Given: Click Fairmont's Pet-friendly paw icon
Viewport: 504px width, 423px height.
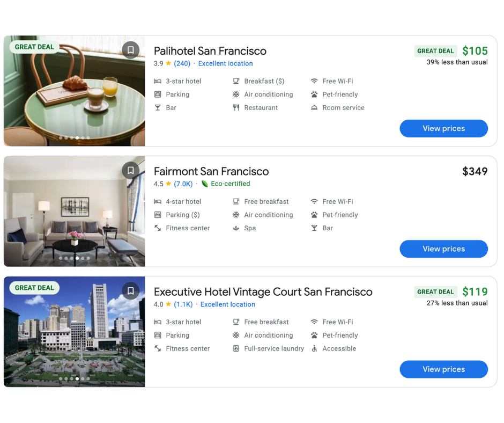Looking at the screenshot, I should click(x=314, y=215).
